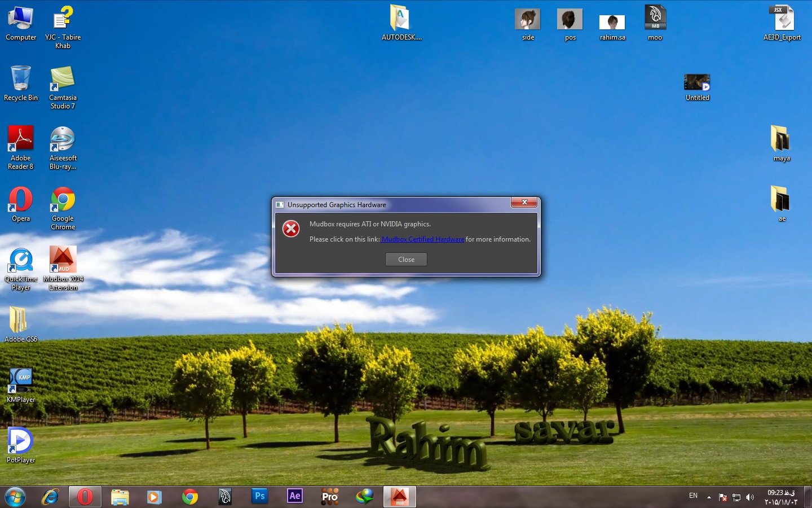Launch Internet Explorer from the taskbar
This screenshot has width=812, height=508.
[x=50, y=497]
